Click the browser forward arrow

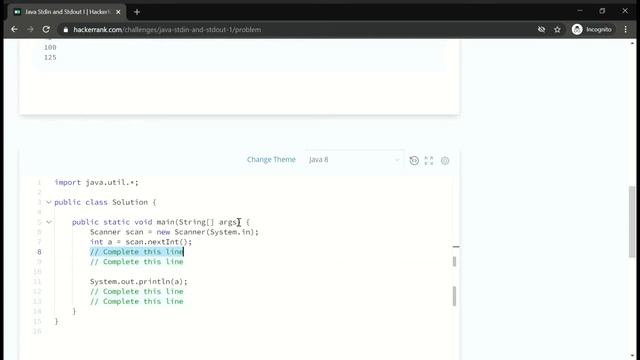pos(30,29)
